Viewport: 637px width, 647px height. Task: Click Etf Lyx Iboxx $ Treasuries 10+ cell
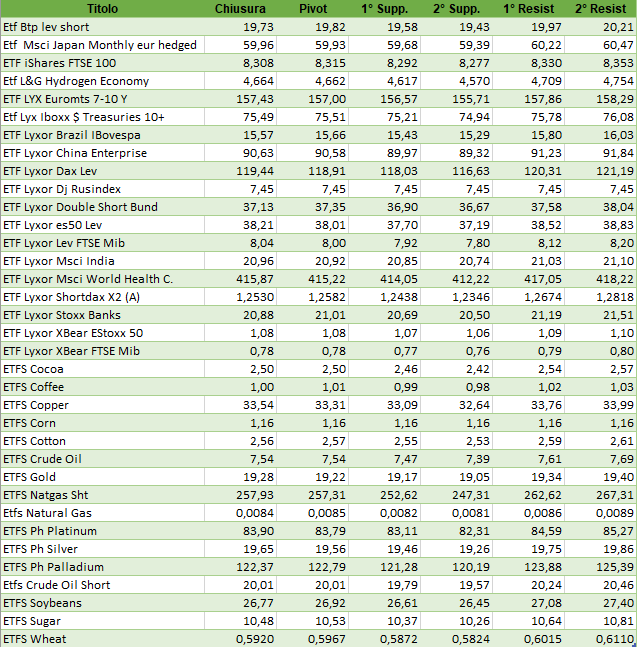(102, 117)
